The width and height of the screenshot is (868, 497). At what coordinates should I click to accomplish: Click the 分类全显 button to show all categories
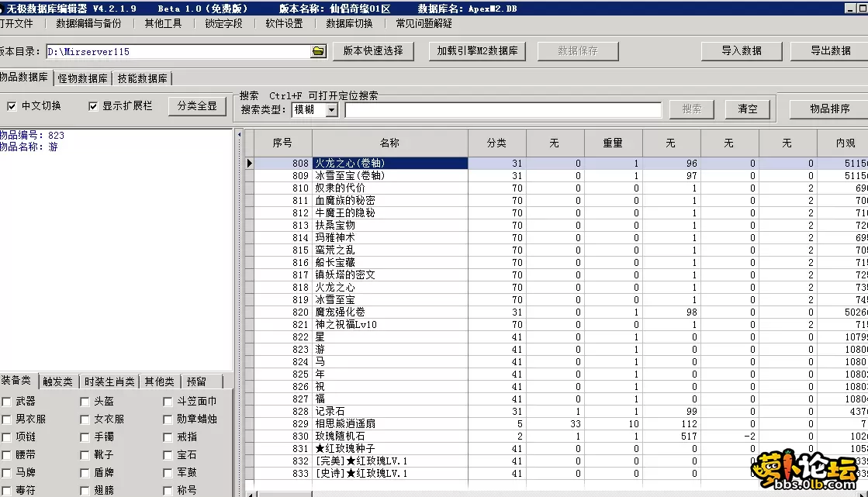tap(195, 105)
